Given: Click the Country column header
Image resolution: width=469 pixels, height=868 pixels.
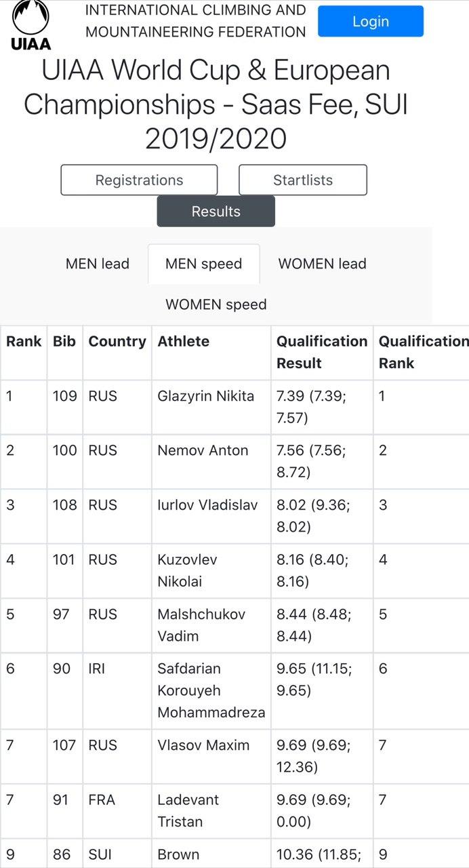Looking at the screenshot, I should 117,342.
